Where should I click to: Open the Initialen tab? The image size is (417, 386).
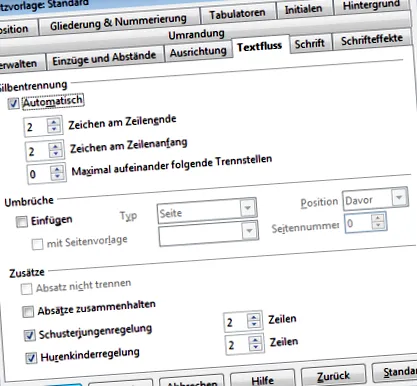303,10
